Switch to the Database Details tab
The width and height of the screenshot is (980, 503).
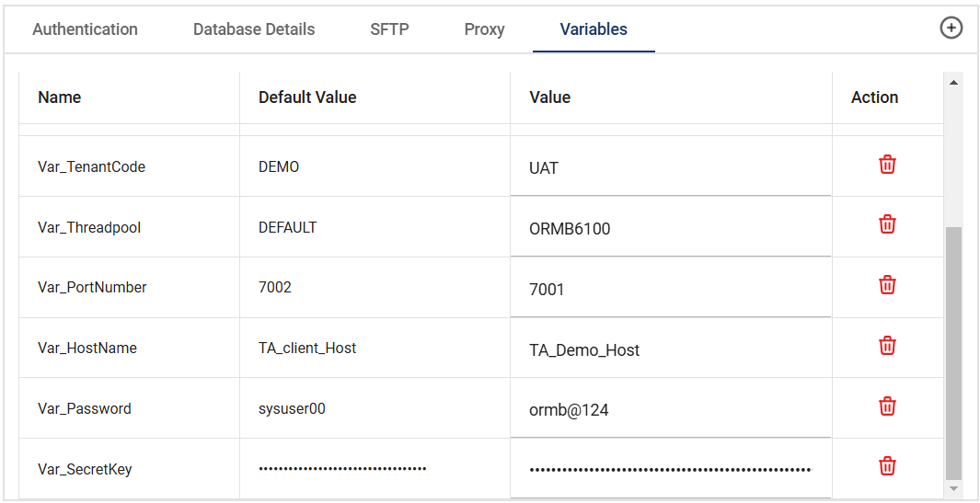click(254, 29)
